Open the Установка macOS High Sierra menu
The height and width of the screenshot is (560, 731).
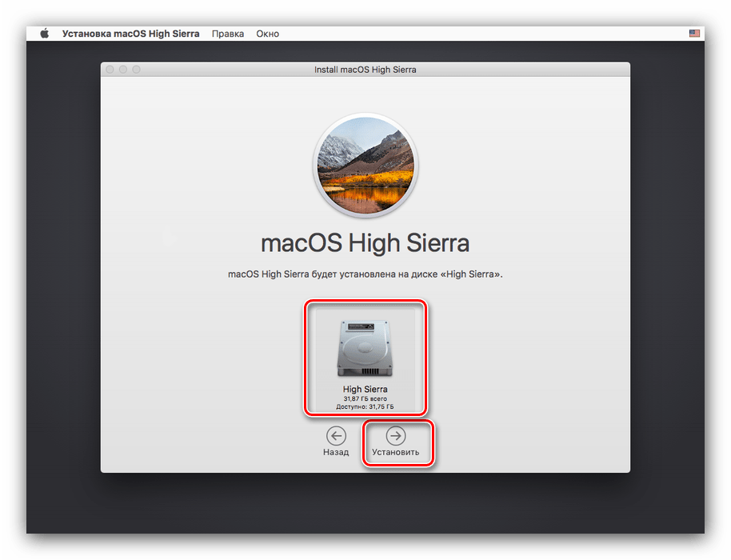point(130,34)
